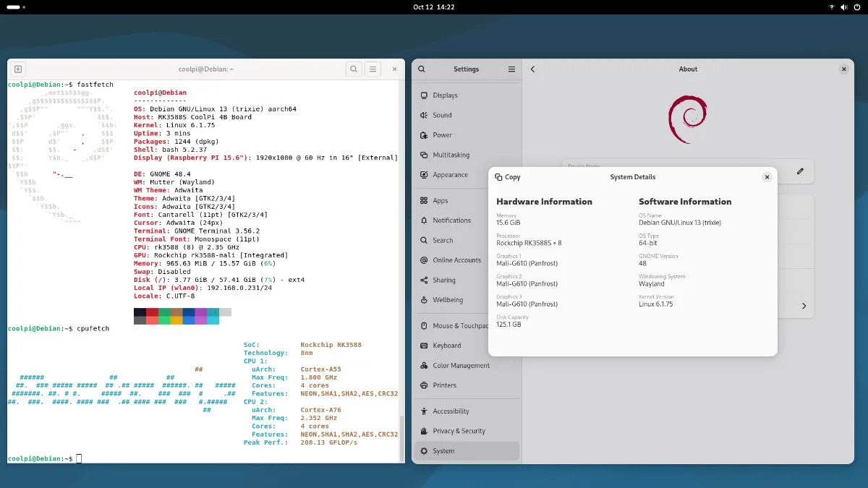Close the System Details dialog
Screen dimensions: 868x488
(x=767, y=177)
